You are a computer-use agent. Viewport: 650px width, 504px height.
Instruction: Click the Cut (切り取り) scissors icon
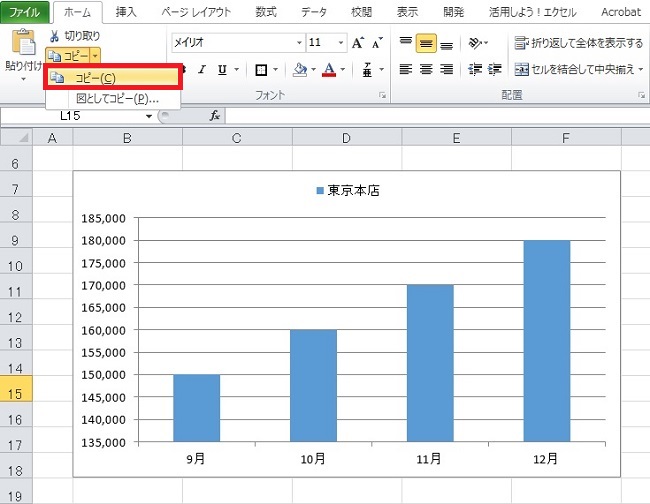(x=54, y=36)
